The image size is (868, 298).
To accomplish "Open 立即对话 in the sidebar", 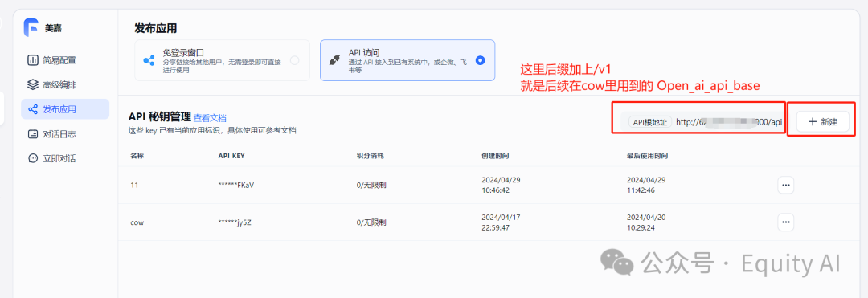I will point(65,158).
